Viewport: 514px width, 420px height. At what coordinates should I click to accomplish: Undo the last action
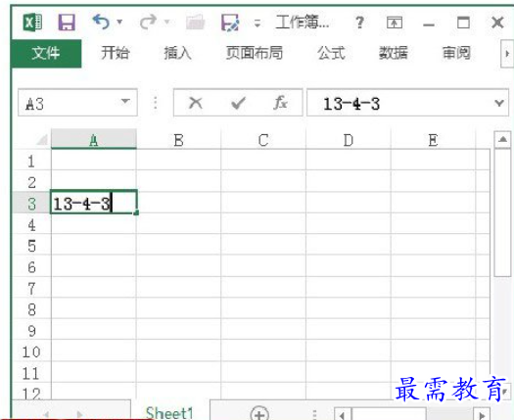(x=101, y=23)
